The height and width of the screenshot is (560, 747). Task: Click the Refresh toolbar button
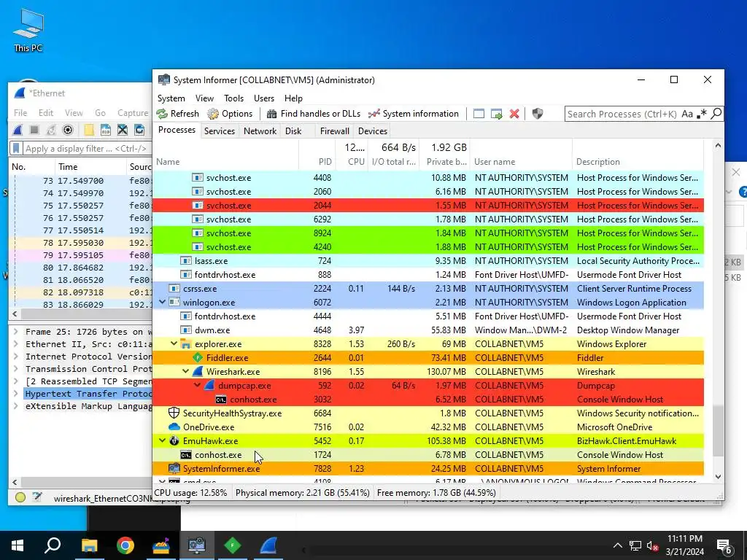[x=178, y=114]
